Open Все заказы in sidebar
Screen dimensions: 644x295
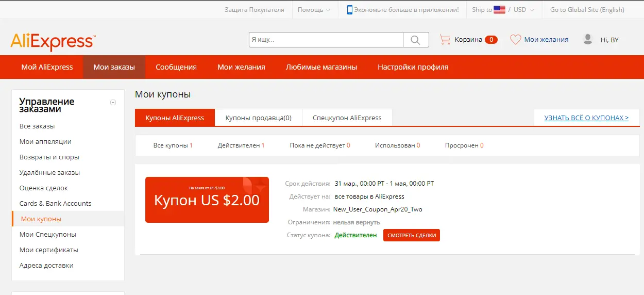point(37,126)
